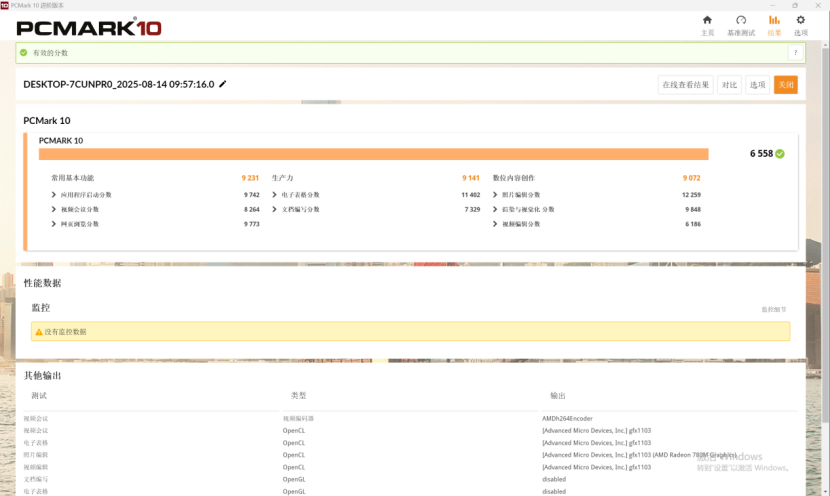The height and width of the screenshot is (496, 830).
Task: Click the warning icon in monitoring notice
Action: (39, 331)
